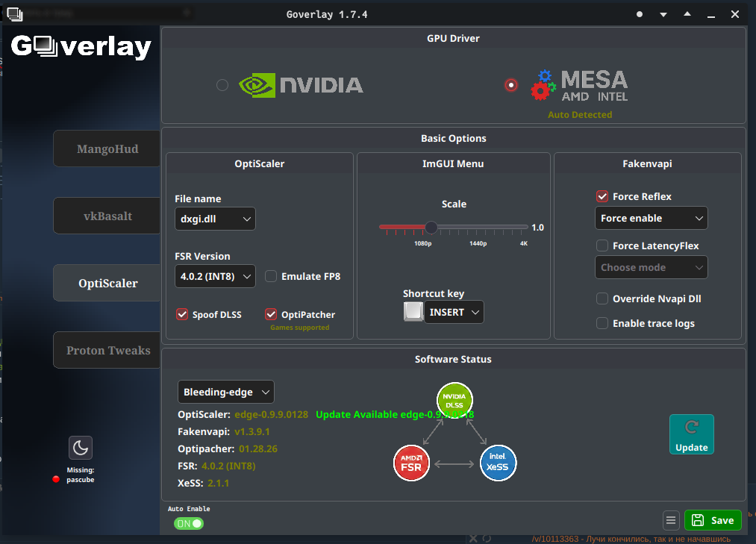This screenshot has height=544, width=756.
Task: Open the Bleeding-edge channel dropdown
Action: tap(226, 392)
